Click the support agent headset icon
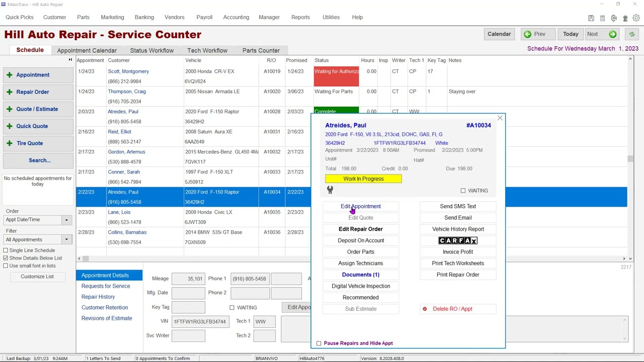The image size is (644, 362). click(x=625, y=18)
